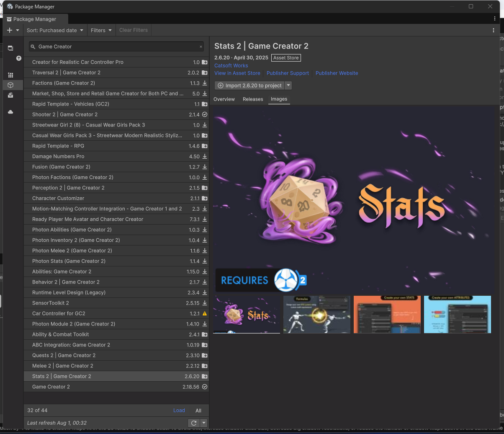504x434 pixels.
Task: Open the Publisher Support link
Action: (x=288, y=73)
